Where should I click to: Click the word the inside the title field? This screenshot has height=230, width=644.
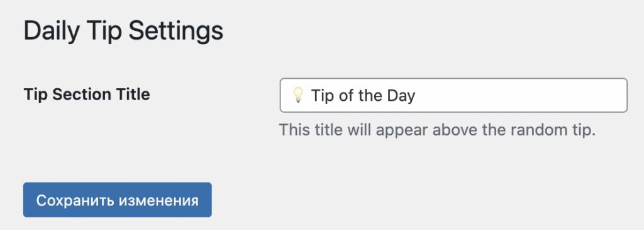pos(370,95)
